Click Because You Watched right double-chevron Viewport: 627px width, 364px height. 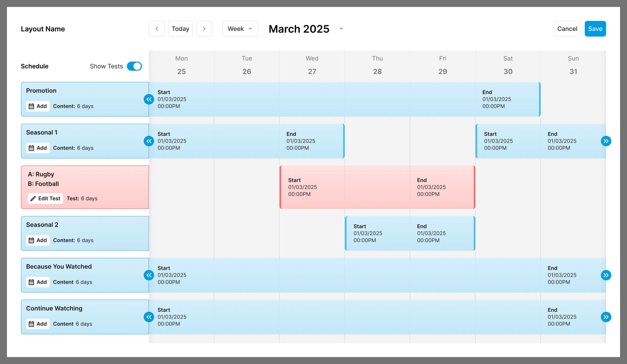pyautogui.click(x=606, y=275)
